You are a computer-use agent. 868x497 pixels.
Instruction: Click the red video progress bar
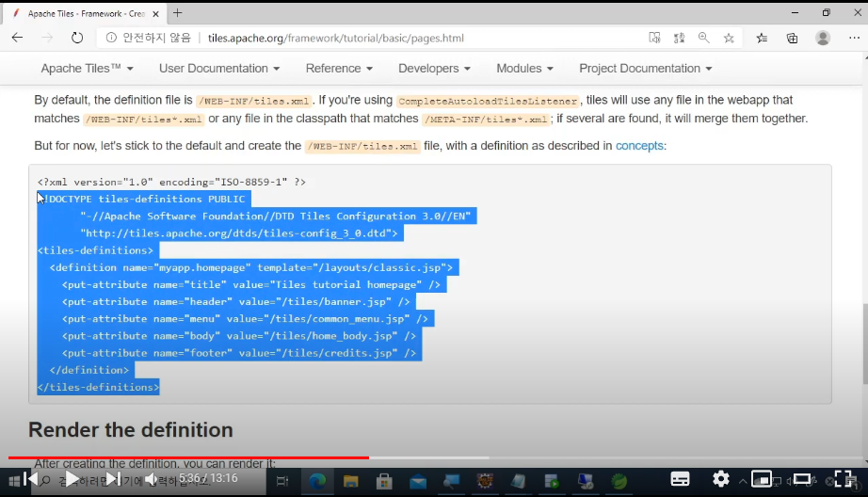pos(188,457)
